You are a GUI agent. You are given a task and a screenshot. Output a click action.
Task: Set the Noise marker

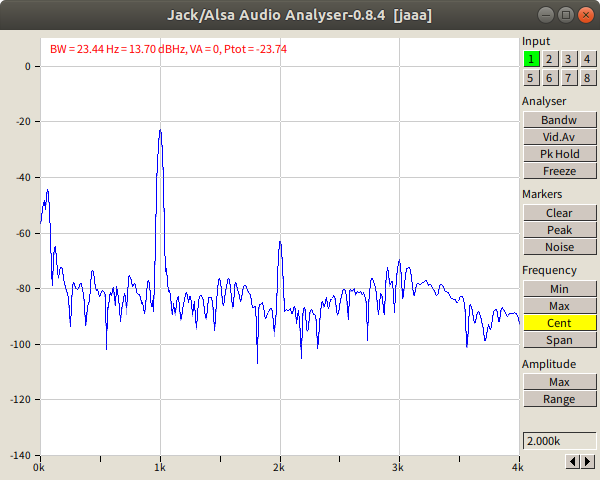tap(559, 247)
